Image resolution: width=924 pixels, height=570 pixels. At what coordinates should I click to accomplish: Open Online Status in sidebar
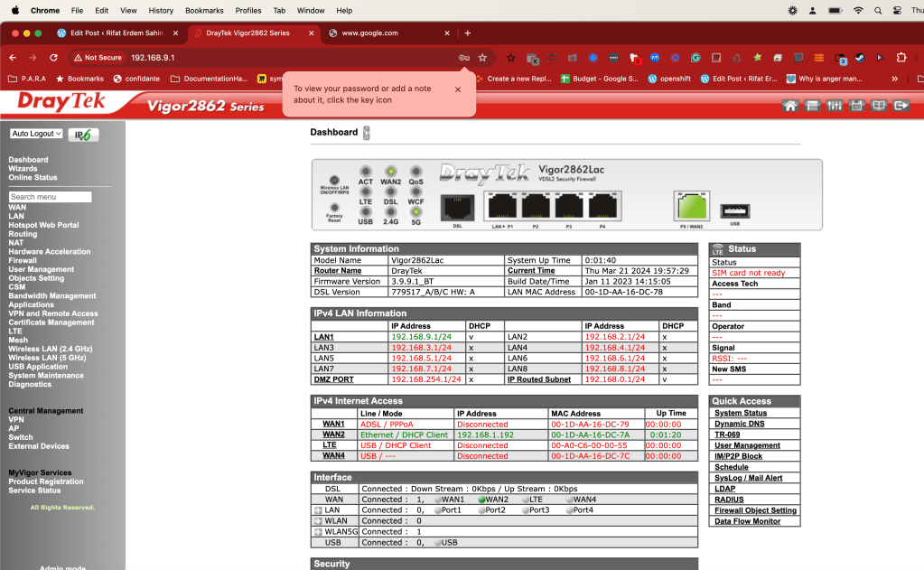pyautogui.click(x=33, y=177)
